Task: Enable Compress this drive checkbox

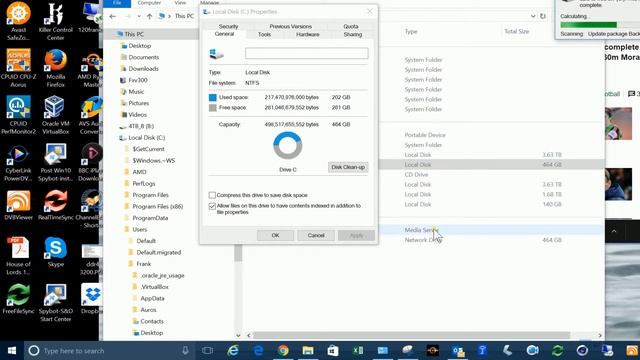Action: point(212,195)
